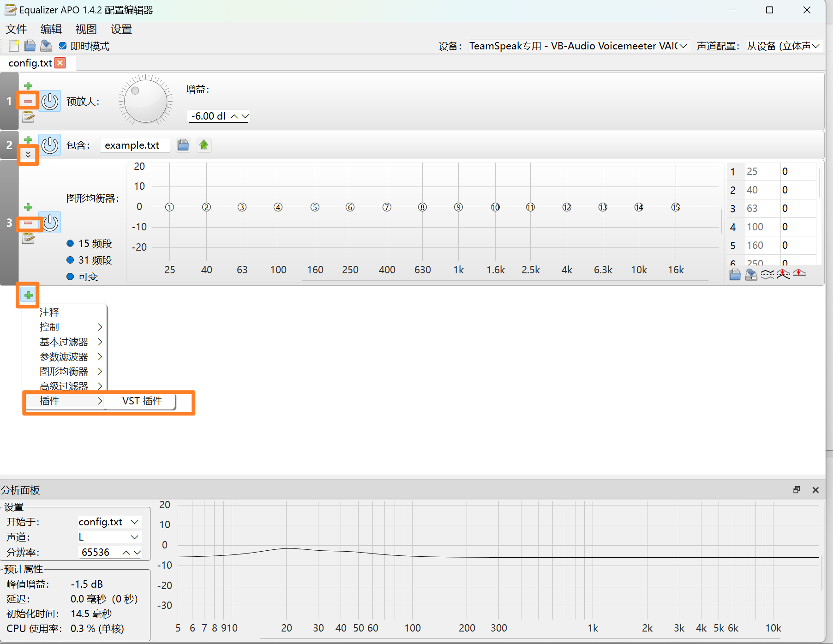Open the 视图 menu
Screen dimensions: 833x644
(x=85, y=29)
